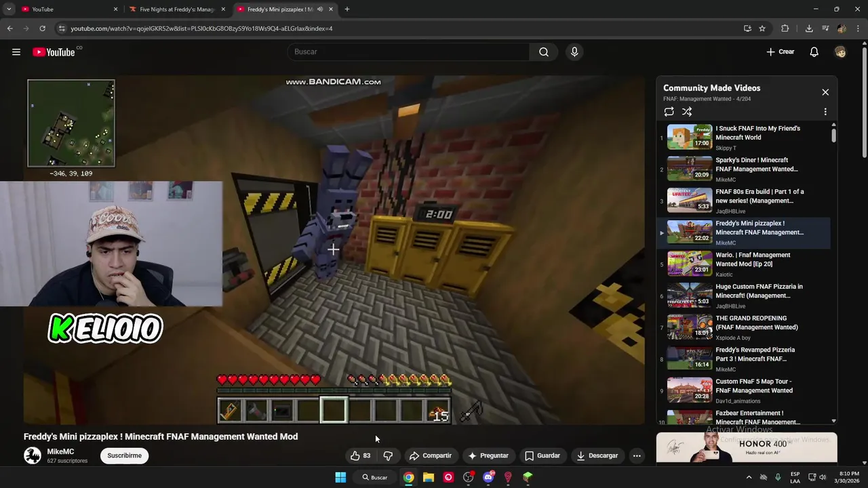Screen dimensions: 868x488
Task: Open Chrome three-dot menu
Action: click(x=858, y=28)
